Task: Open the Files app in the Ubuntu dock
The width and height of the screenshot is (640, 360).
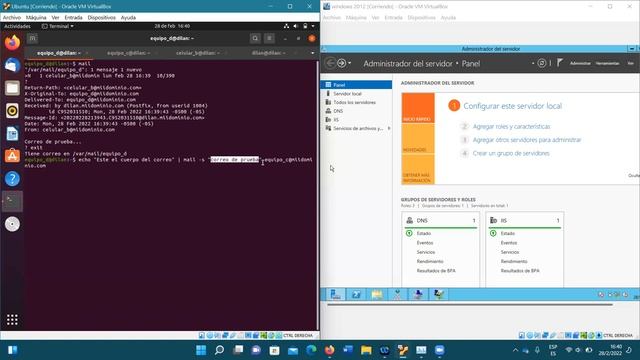Action: (12, 88)
